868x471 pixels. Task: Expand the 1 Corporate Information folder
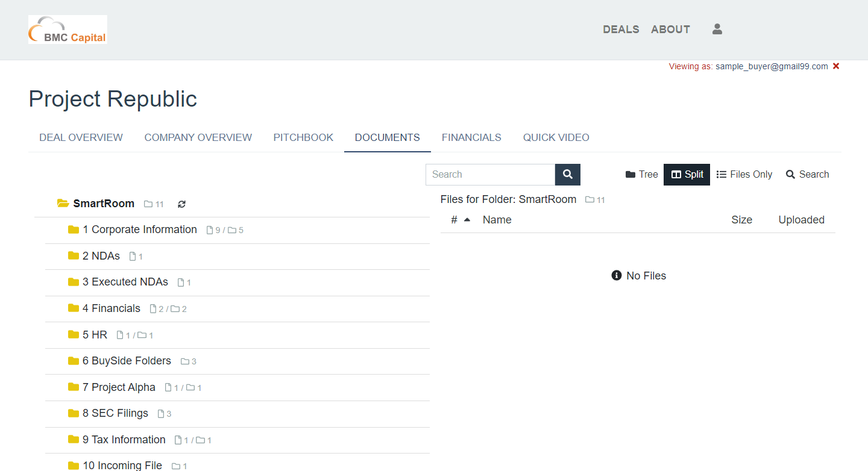140,229
